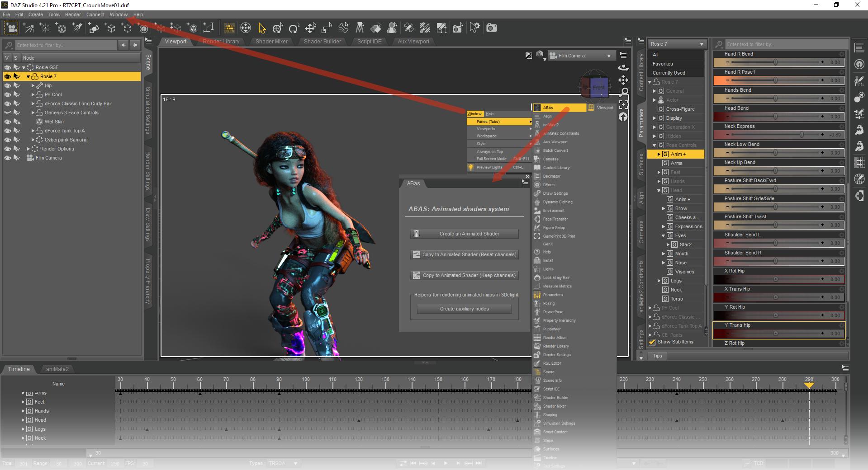The width and height of the screenshot is (868, 470).
Task: Click the Create New Spotlight icon
Action: [x=77, y=28]
